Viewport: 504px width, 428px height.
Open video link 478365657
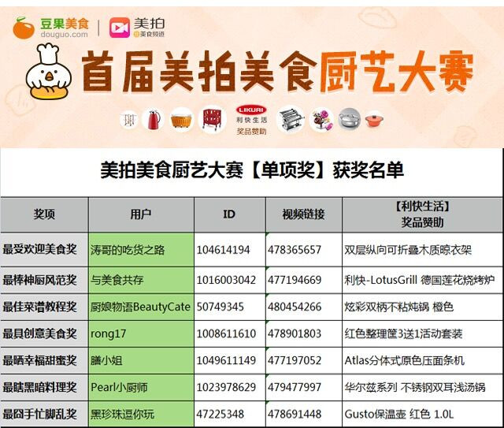[x=295, y=250]
